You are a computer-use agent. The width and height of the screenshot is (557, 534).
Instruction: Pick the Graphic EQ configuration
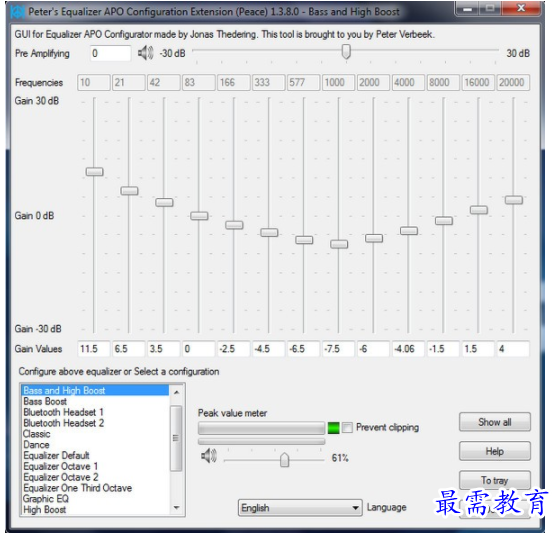pyautogui.click(x=45, y=499)
